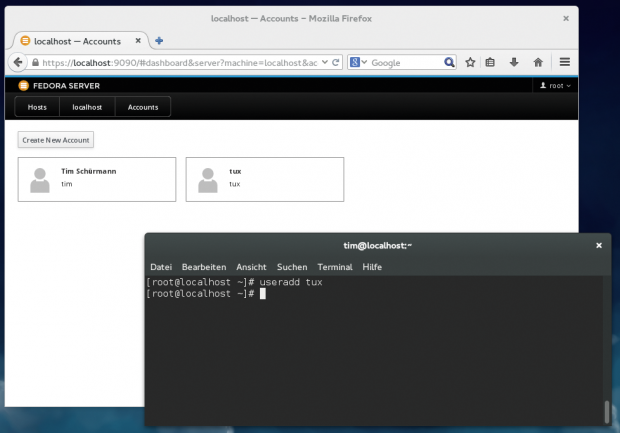The height and width of the screenshot is (433, 620).
Task: Expand the URL history dropdown arrow
Action: coord(324,62)
